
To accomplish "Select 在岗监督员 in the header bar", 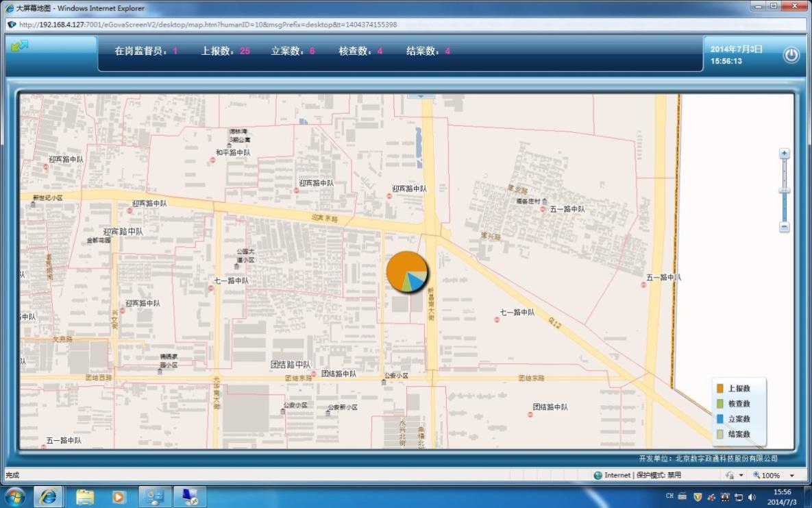I will coord(140,50).
